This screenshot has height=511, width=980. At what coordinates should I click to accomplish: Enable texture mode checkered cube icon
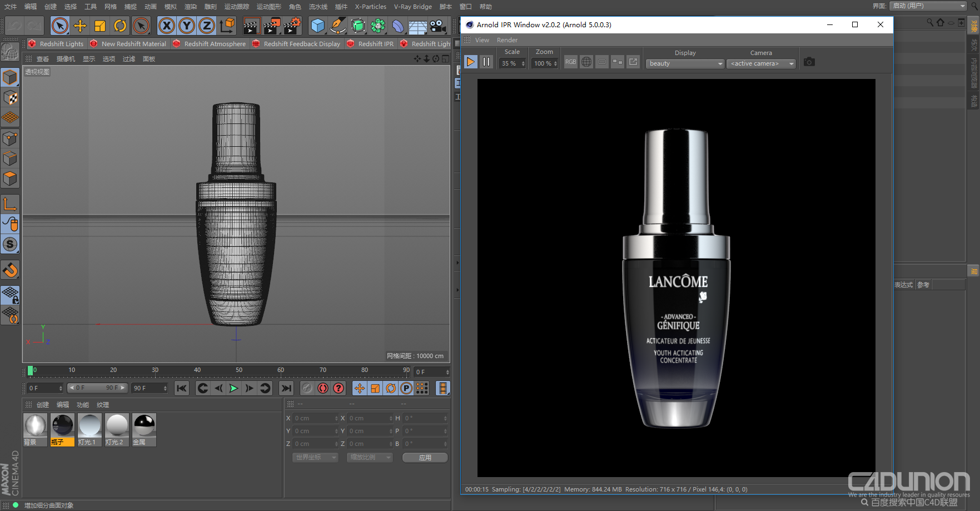pyautogui.click(x=10, y=98)
